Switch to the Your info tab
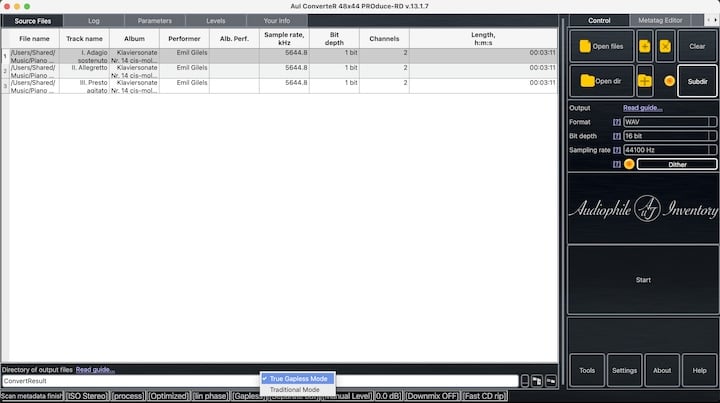This screenshot has height=403, width=720. pyautogui.click(x=277, y=21)
